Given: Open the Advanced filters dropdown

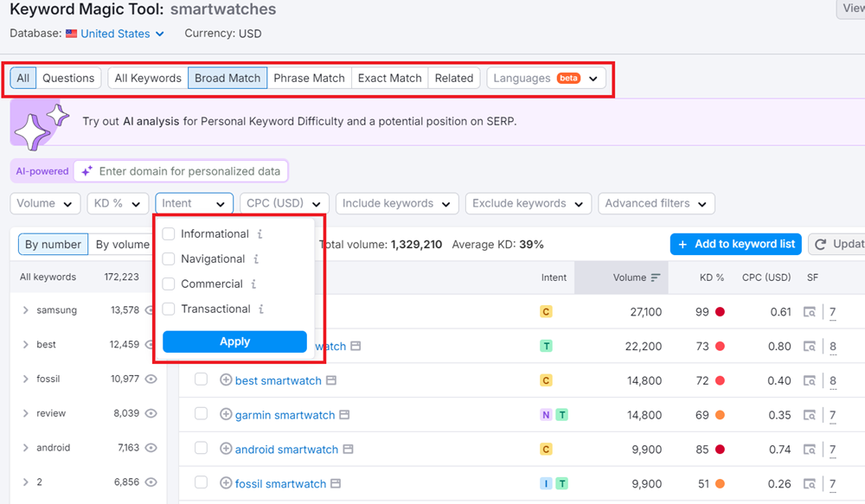Looking at the screenshot, I should [657, 203].
